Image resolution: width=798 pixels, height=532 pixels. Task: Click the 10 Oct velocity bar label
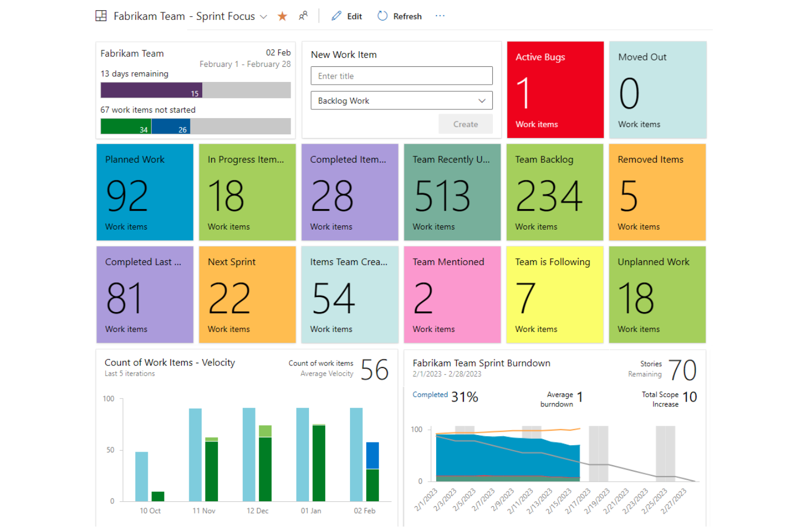[x=150, y=510]
